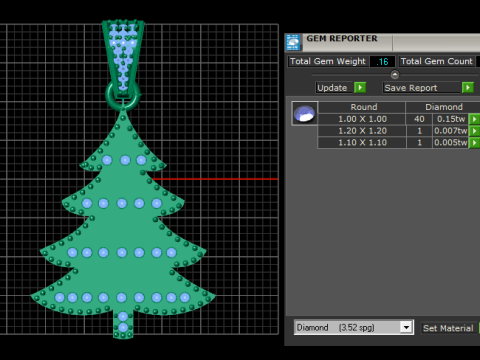Click green arrow on 1.00 X 1.00 row
480x360 pixels.
pyautogui.click(x=474, y=119)
